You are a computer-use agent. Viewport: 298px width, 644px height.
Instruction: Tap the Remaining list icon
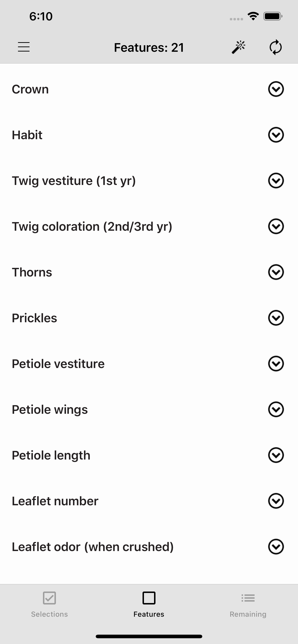(248, 598)
